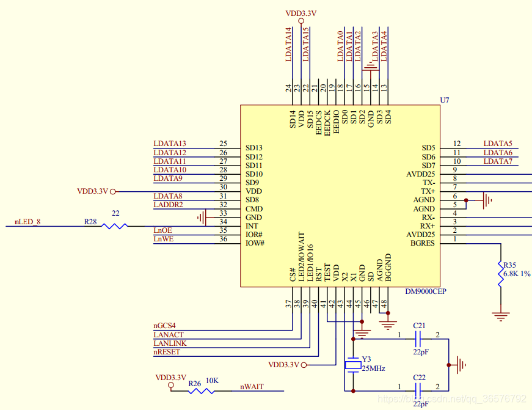Click the LDATA13 net label

[x=170, y=144]
